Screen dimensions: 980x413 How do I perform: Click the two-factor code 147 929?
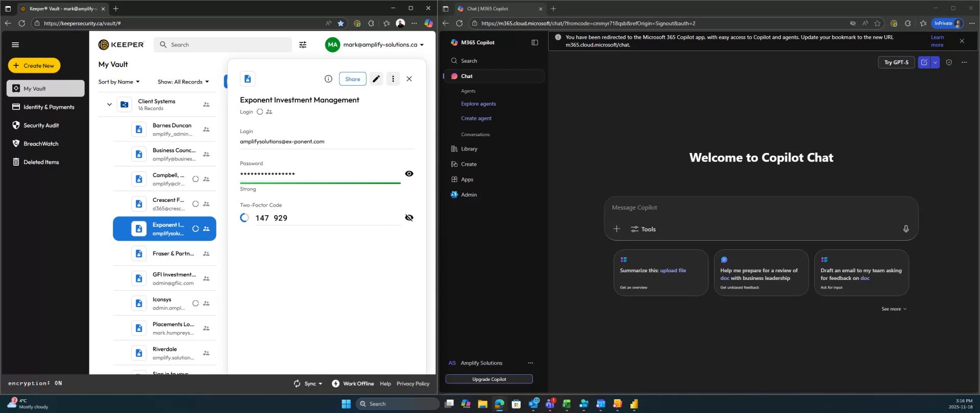pyautogui.click(x=272, y=218)
